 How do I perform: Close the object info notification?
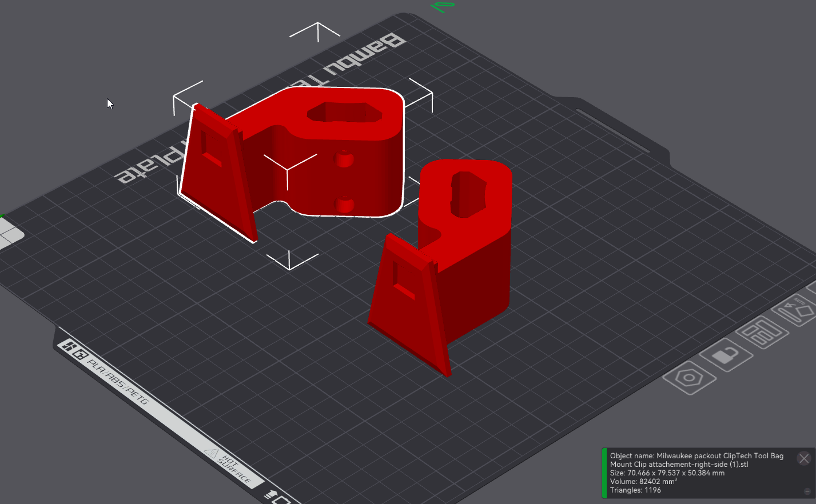pyautogui.click(x=803, y=458)
